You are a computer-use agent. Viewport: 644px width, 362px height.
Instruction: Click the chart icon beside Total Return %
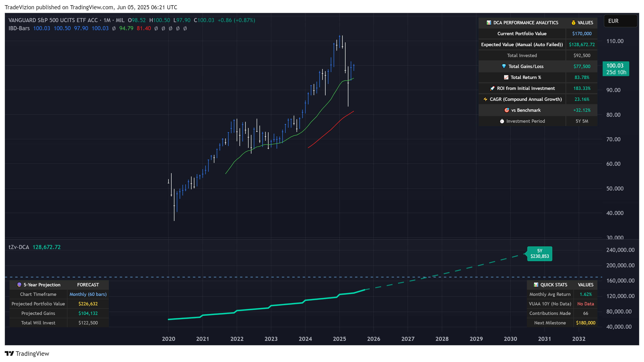click(506, 77)
